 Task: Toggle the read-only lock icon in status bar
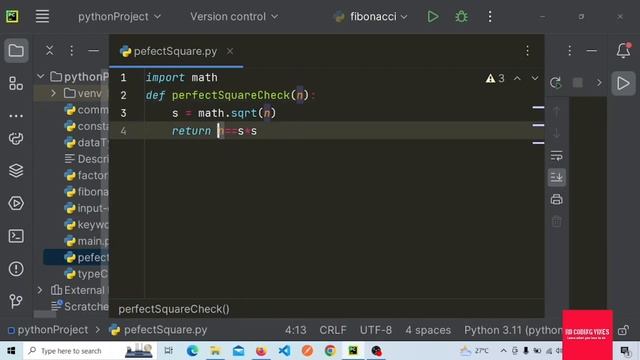point(623,330)
